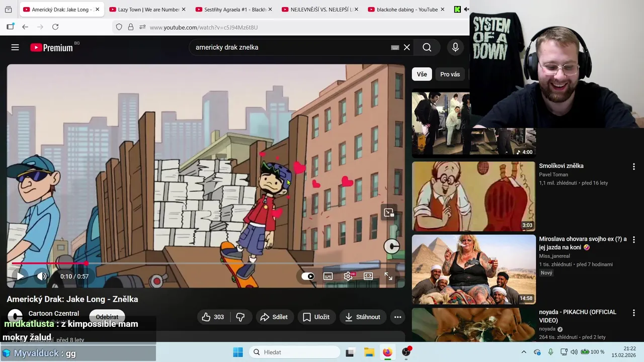
Task: Select the Vše filter chip
Action: coord(422,74)
